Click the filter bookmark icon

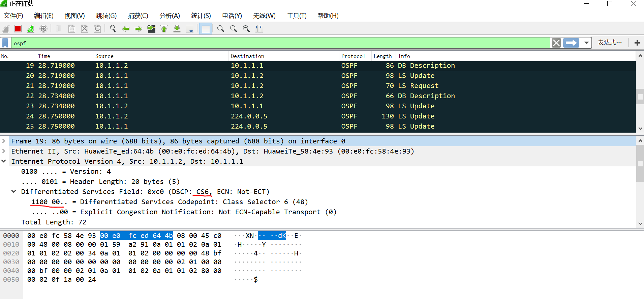pos(5,43)
